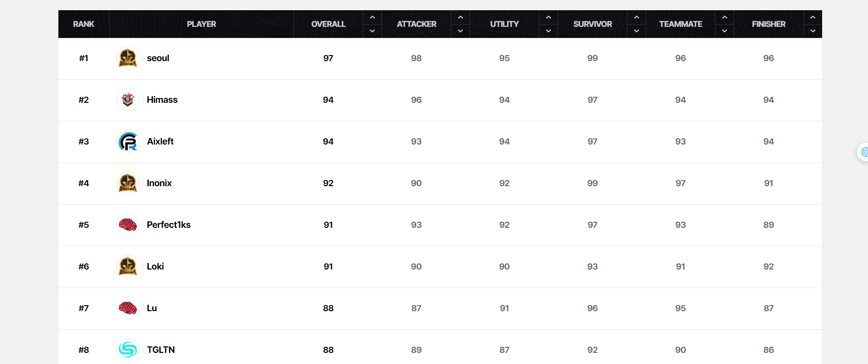Click Lu's team logo icon
The width and height of the screenshot is (868, 364).
[128, 308]
